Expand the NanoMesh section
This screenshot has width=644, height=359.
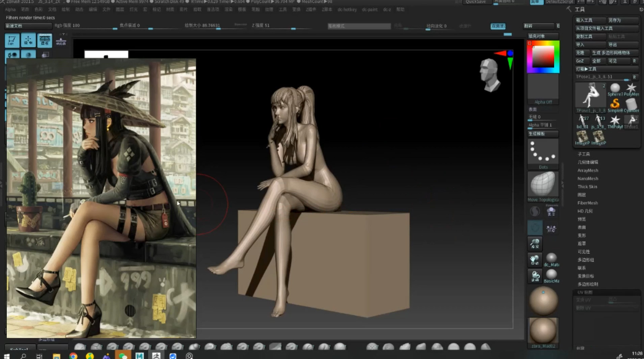(588, 179)
